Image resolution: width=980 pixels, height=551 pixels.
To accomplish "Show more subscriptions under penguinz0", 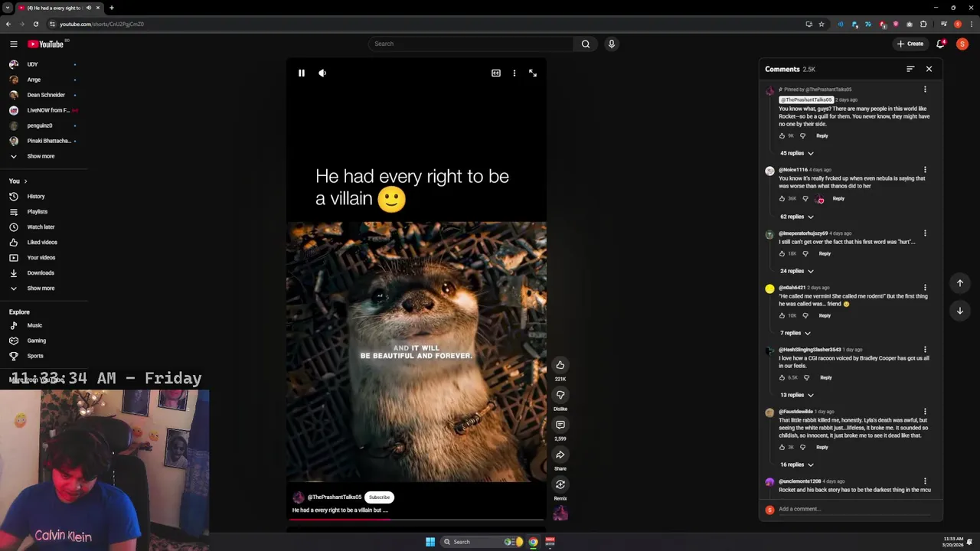I will coord(42,156).
